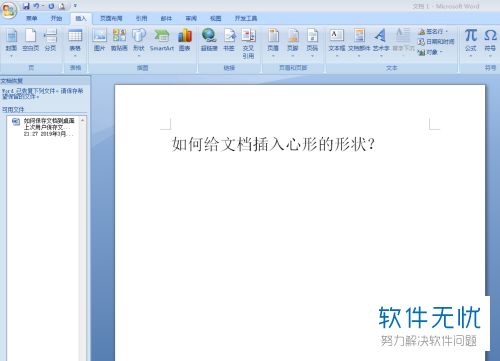Insert a 交叉引用 cross-reference
The height and width of the screenshot is (361, 500).
[x=248, y=44]
